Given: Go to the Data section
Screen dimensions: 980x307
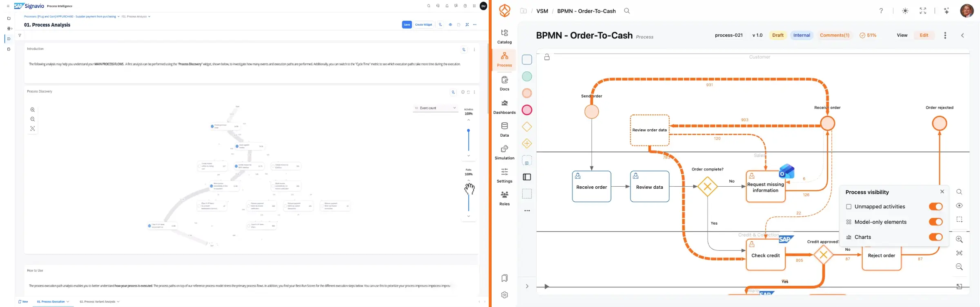Looking at the screenshot, I should coord(504,130).
